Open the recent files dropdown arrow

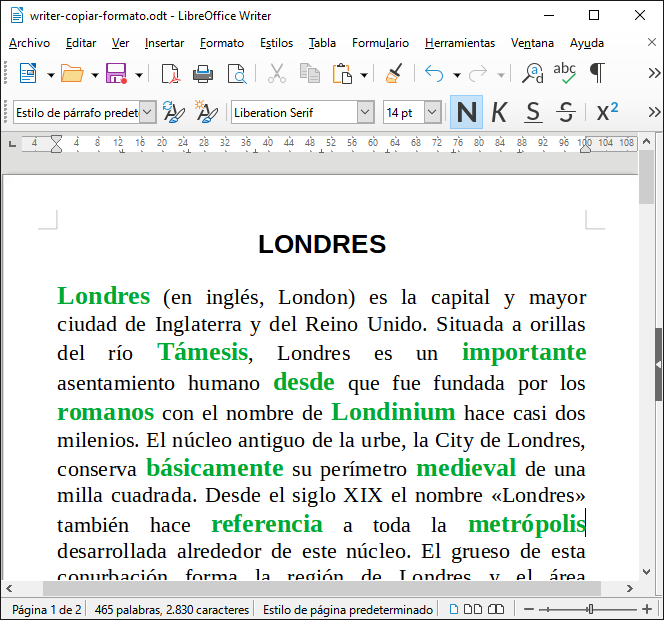pyautogui.click(x=95, y=75)
